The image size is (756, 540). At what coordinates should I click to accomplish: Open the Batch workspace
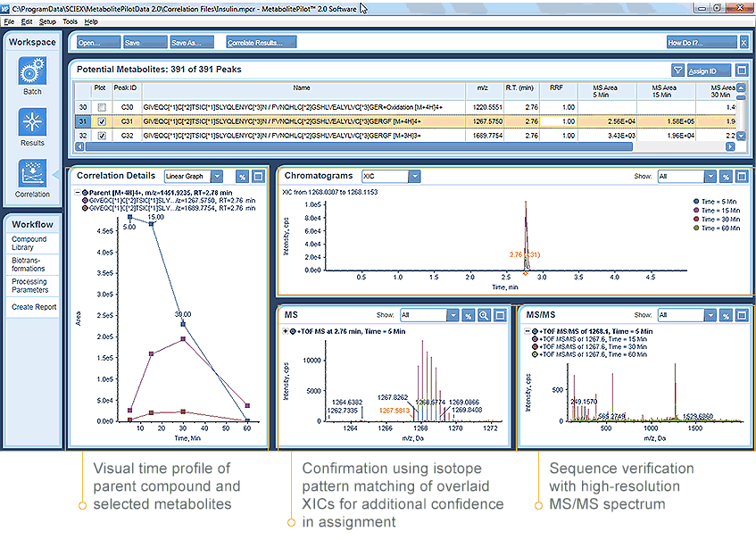32,75
